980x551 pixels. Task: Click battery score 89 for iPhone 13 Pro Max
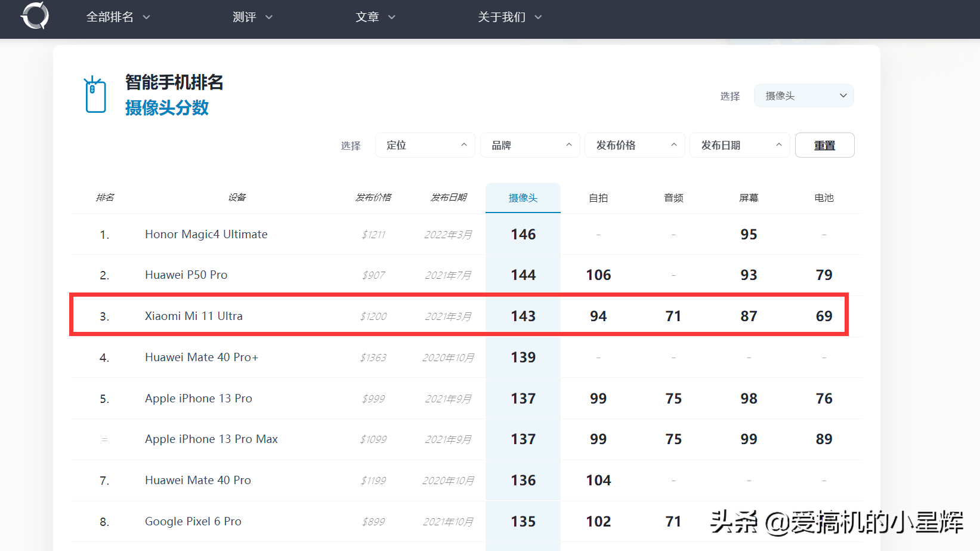click(824, 439)
